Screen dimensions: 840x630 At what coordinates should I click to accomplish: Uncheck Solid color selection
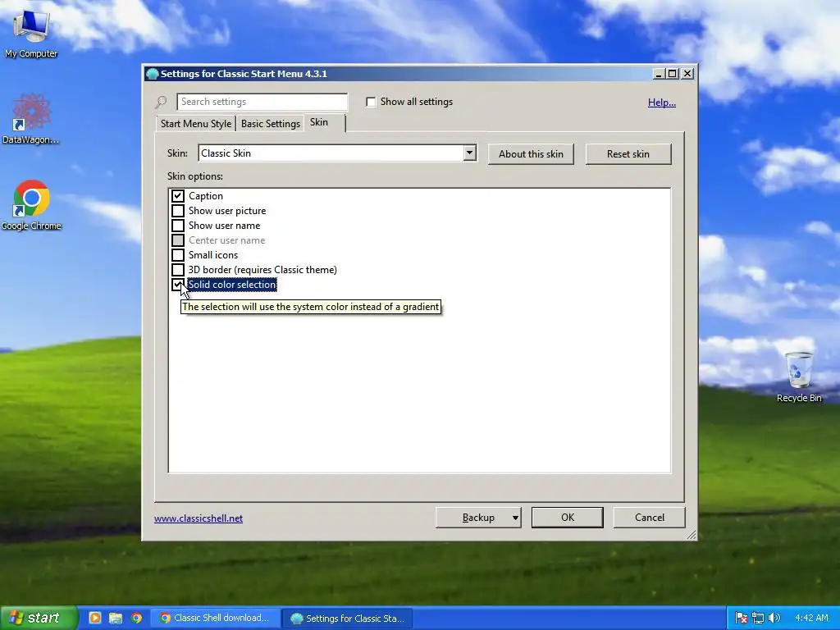[x=178, y=285]
